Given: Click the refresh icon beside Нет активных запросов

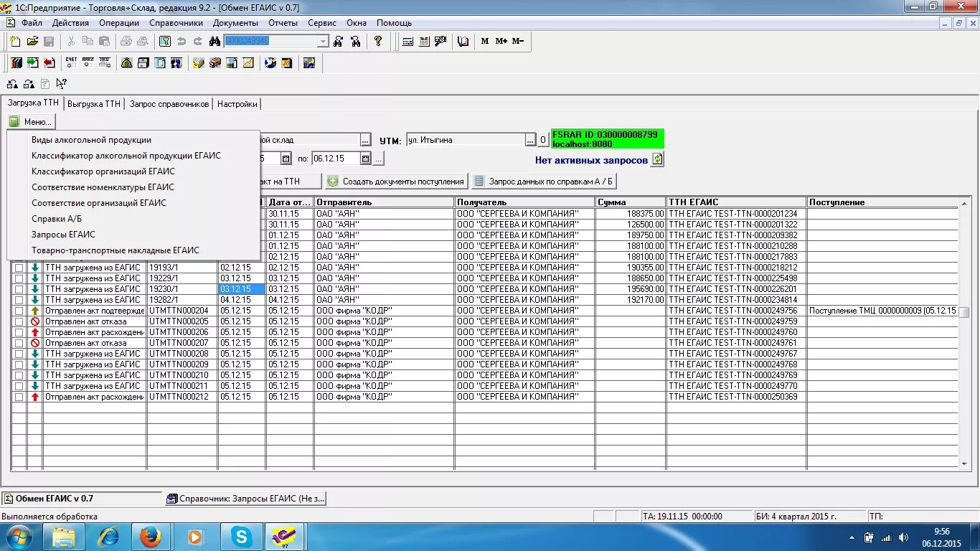Looking at the screenshot, I should (657, 159).
